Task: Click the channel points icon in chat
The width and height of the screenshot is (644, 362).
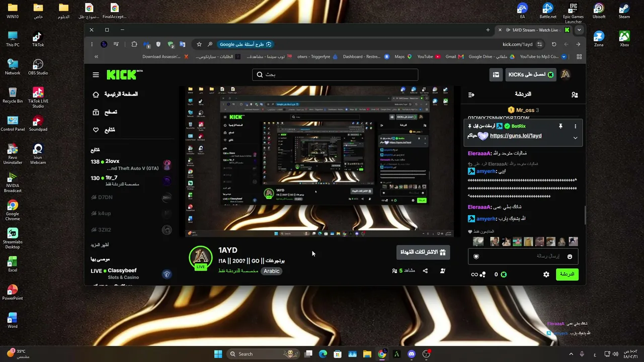Action: pyautogui.click(x=483, y=275)
